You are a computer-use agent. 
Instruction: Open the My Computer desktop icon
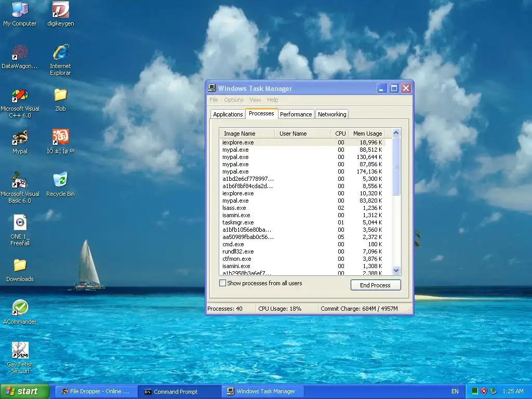[20, 14]
